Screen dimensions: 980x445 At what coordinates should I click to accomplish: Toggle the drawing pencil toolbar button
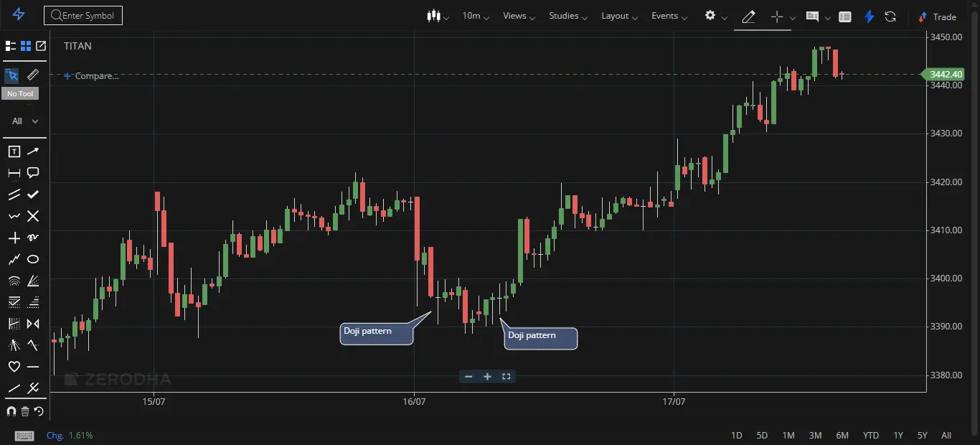(748, 16)
